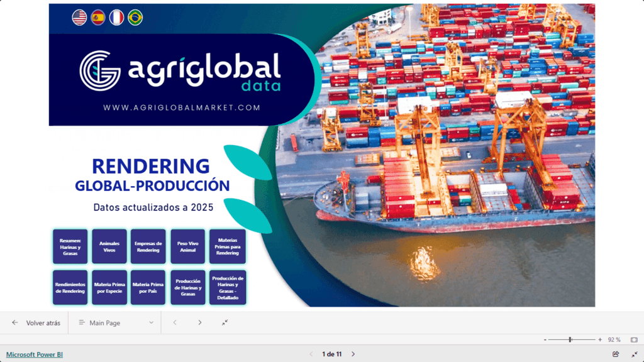Click the agriglobal data logo
The height and width of the screenshot is (362, 644).
pos(180,70)
